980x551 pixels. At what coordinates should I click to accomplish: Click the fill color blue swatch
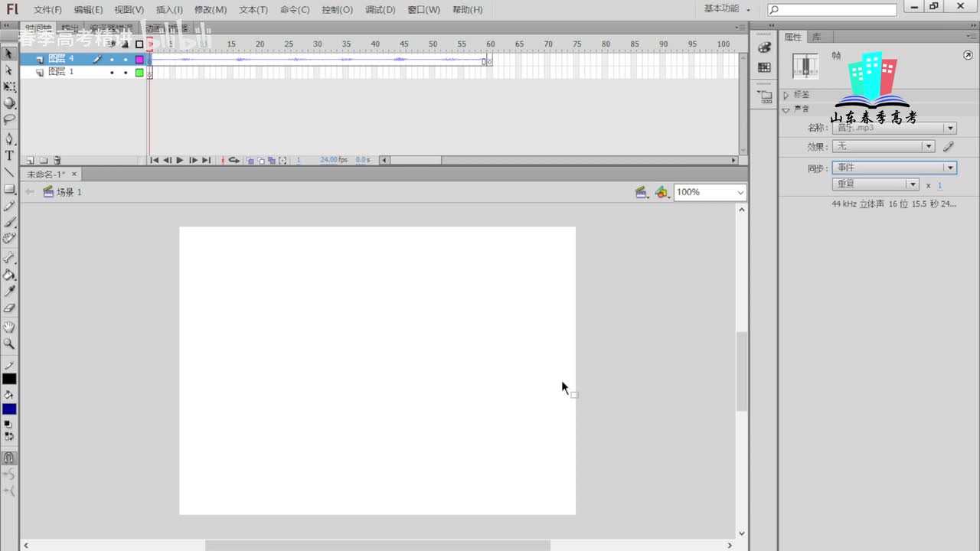point(9,409)
